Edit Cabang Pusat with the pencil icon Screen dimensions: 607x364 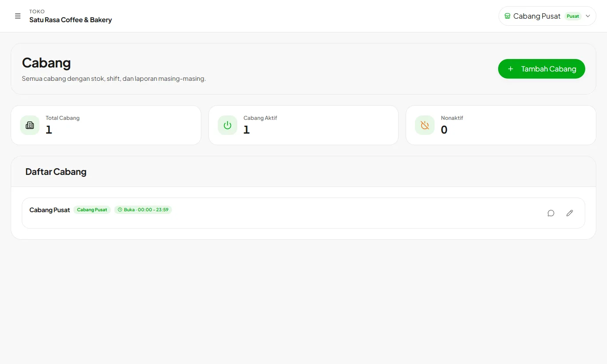click(570, 213)
